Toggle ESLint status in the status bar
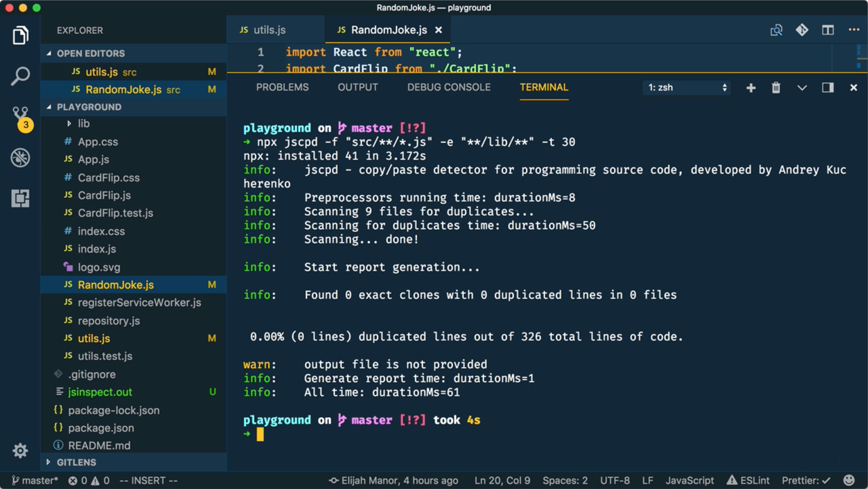 (x=750, y=480)
